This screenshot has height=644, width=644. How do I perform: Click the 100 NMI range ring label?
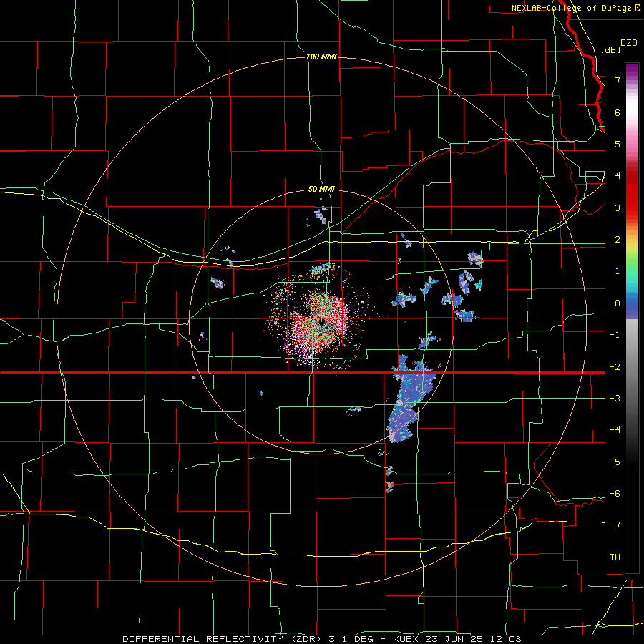(321, 57)
